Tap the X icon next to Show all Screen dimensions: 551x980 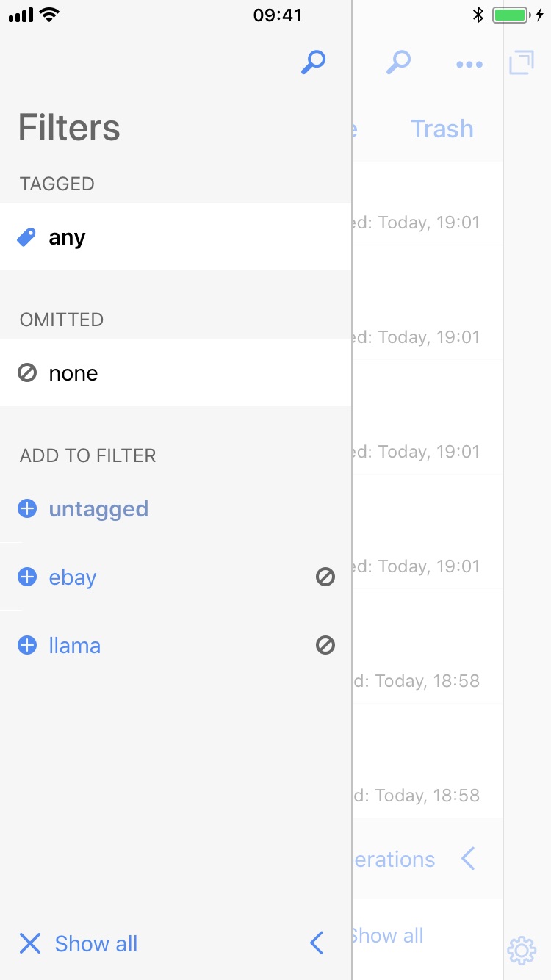click(x=29, y=943)
